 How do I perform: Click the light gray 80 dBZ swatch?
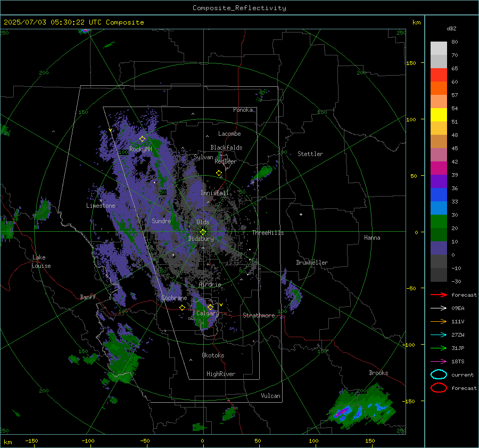[439, 48]
